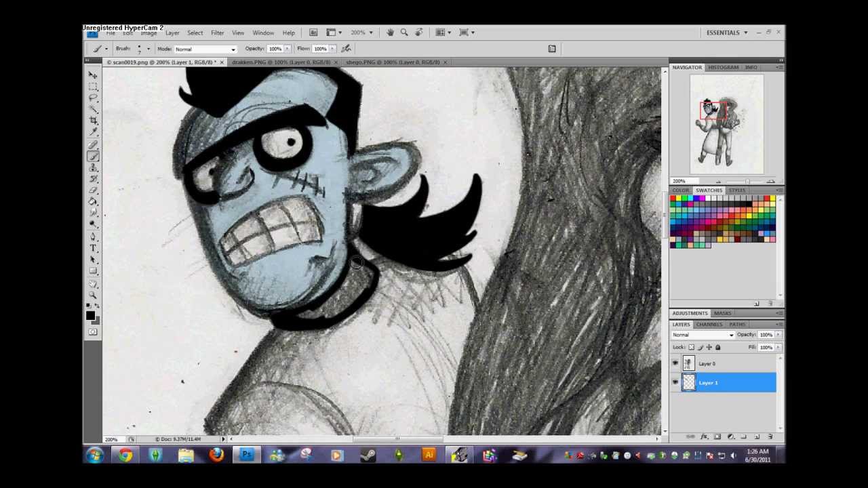This screenshot has width=868, height=488.
Task: Open Flow slider arrow in options bar
Action: [333, 49]
